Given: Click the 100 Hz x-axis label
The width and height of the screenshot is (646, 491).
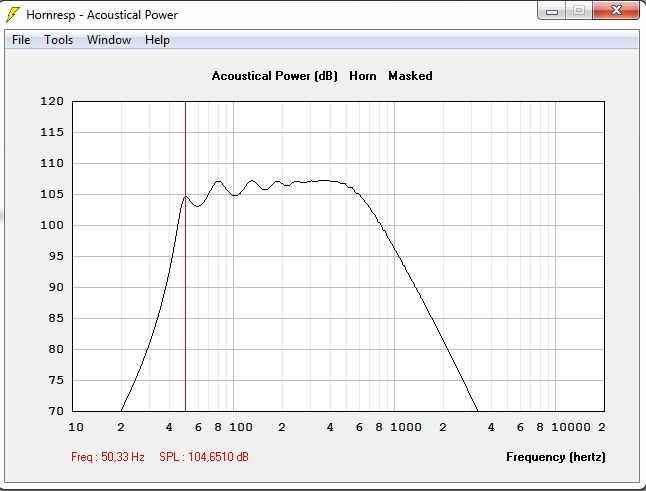Looking at the screenshot, I should pos(241,427).
